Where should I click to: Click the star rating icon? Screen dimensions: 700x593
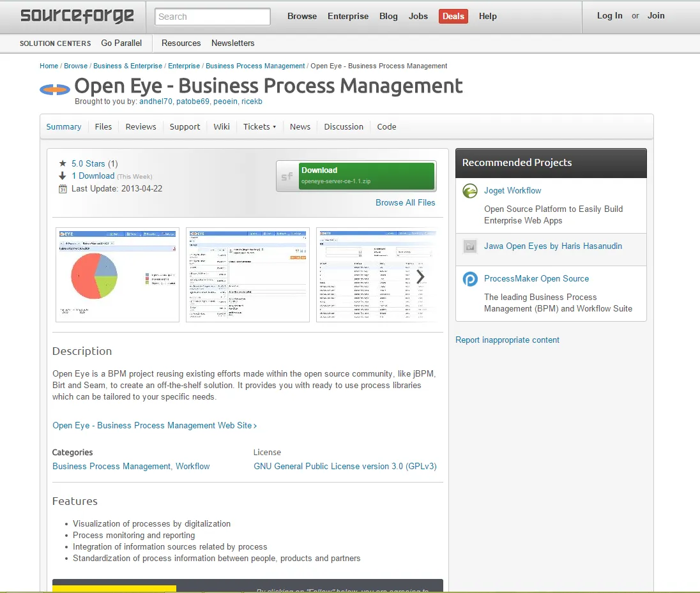pos(63,164)
